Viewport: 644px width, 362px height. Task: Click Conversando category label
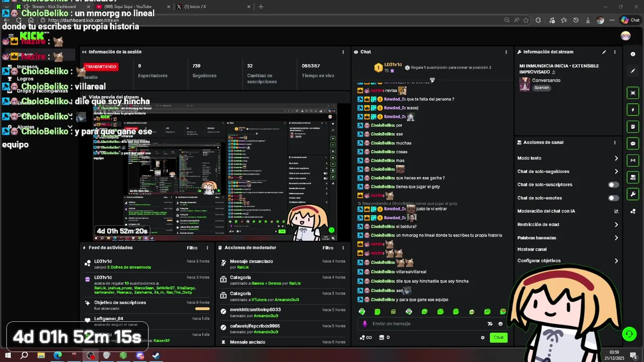tap(546, 80)
